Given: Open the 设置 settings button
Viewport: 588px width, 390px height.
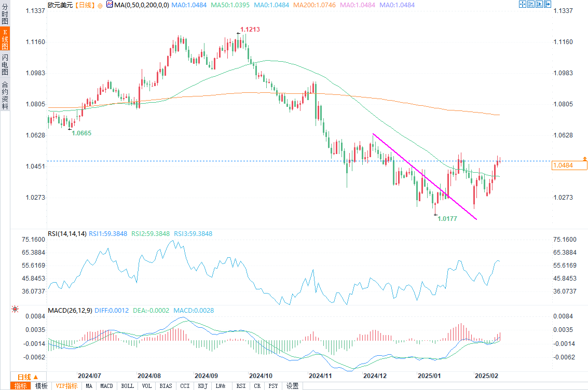Looking at the screenshot, I should [293, 386].
